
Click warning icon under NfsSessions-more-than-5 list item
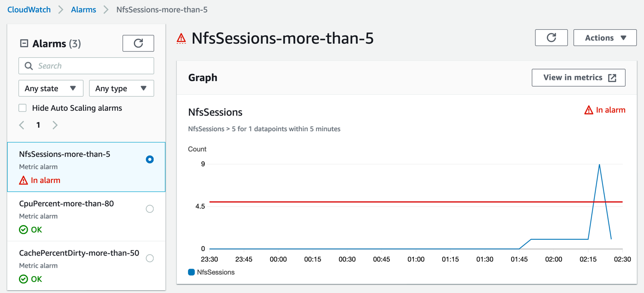(x=23, y=180)
